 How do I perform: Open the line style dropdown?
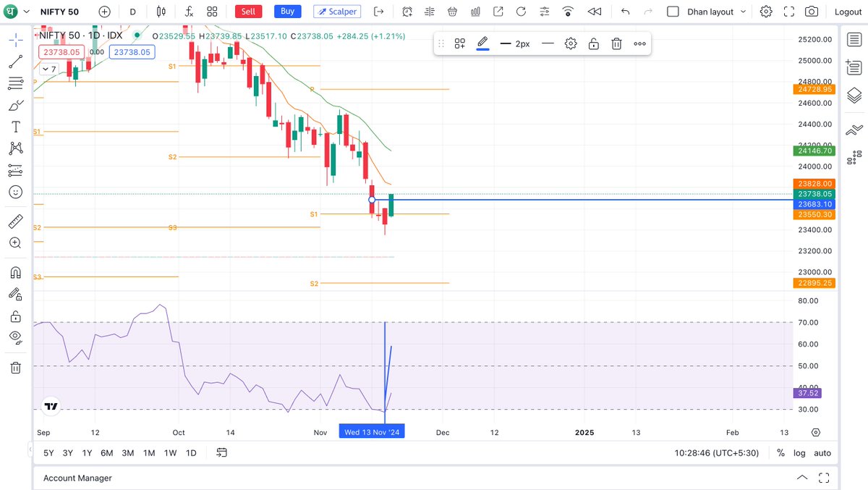(548, 43)
